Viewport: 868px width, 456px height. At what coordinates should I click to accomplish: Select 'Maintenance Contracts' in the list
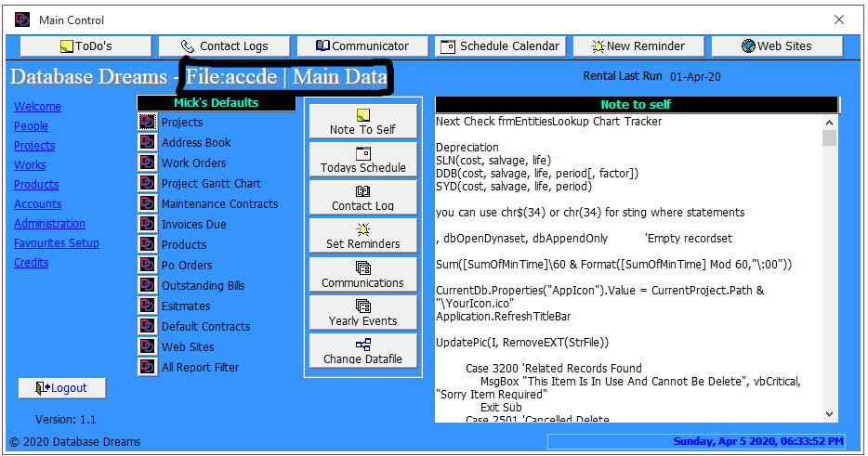coord(219,204)
